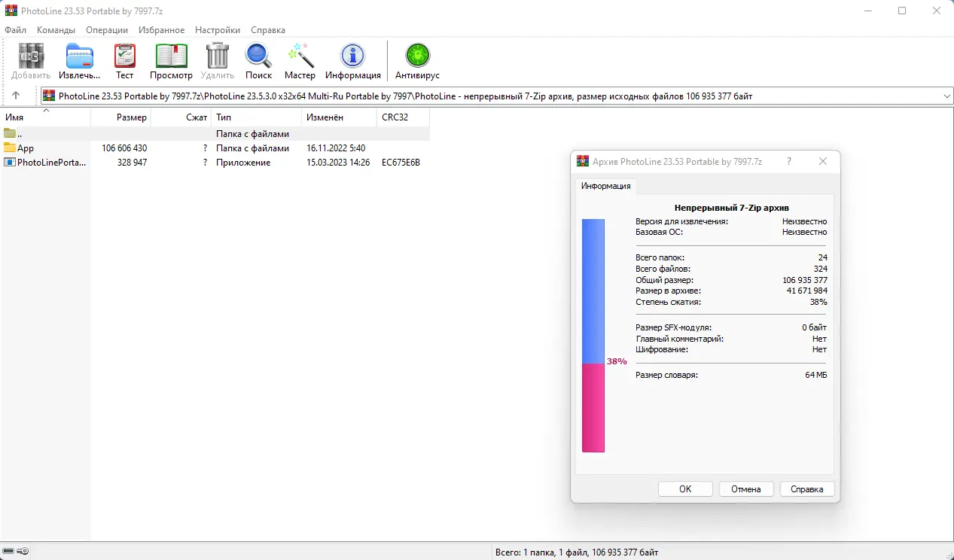Click the date 16.11.2022 5:40
This screenshot has height=560, width=954.
coord(336,148)
